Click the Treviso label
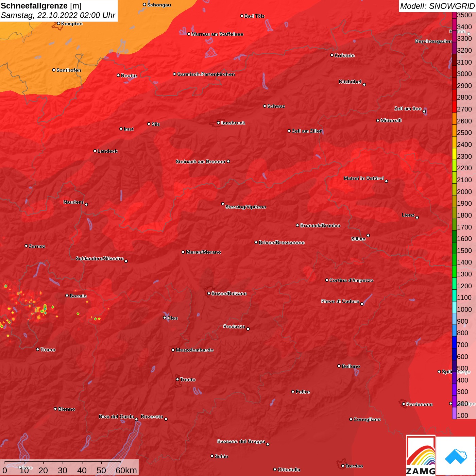This screenshot has width=476, height=476. click(x=354, y=466)
